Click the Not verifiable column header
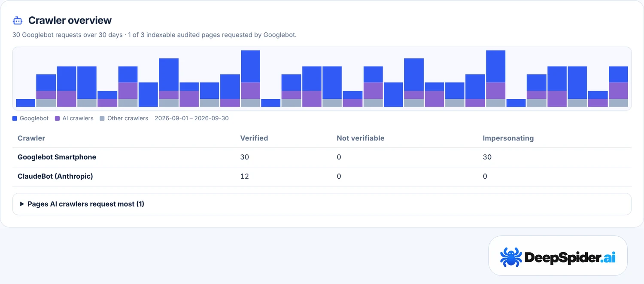The image size is (644, 284). tap(361, 138)
